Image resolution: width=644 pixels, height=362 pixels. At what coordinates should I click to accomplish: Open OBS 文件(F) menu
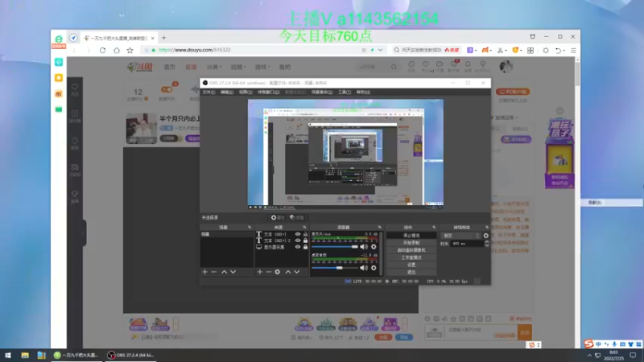[x=208, y=92]
